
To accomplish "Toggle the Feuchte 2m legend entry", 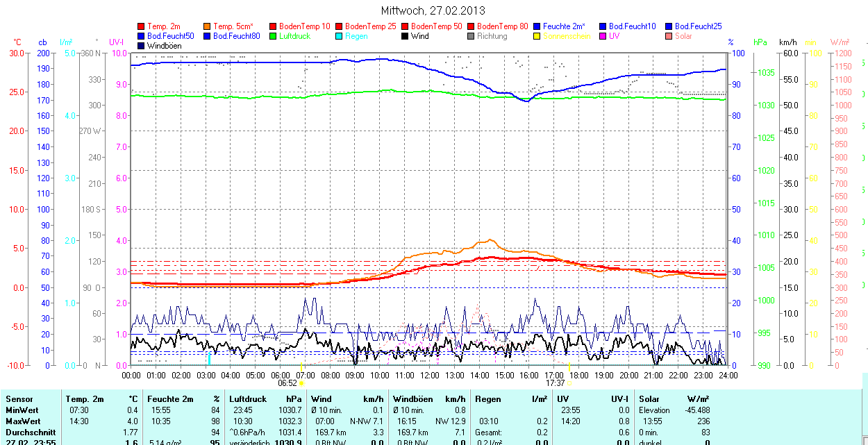I will [x=564, y=26].
